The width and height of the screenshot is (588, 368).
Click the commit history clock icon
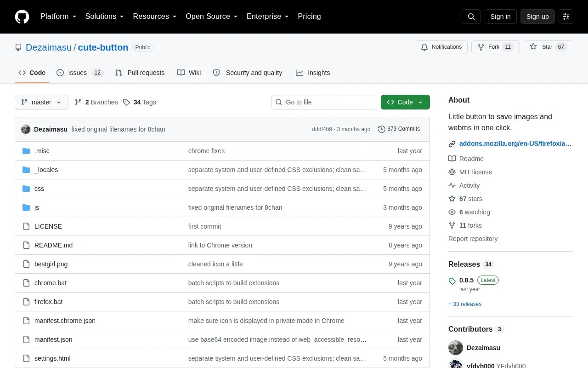[381, 129]
